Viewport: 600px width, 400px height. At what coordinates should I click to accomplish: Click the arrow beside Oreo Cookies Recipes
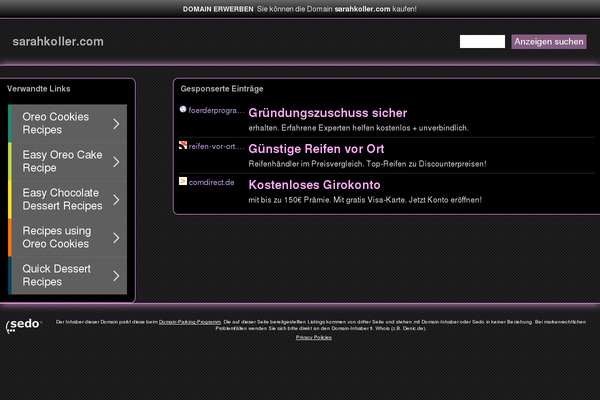pos(116,124)
